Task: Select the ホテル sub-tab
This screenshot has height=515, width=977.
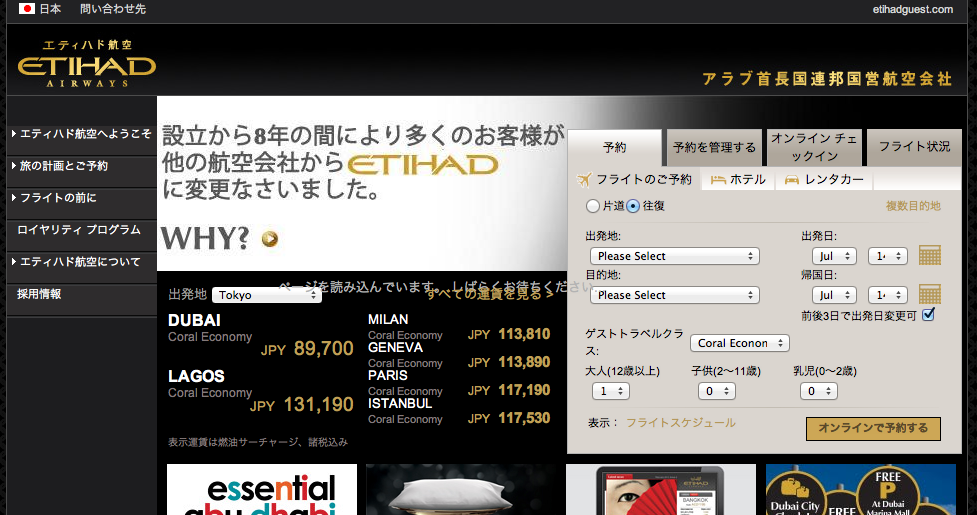Action: click(738, 180)
